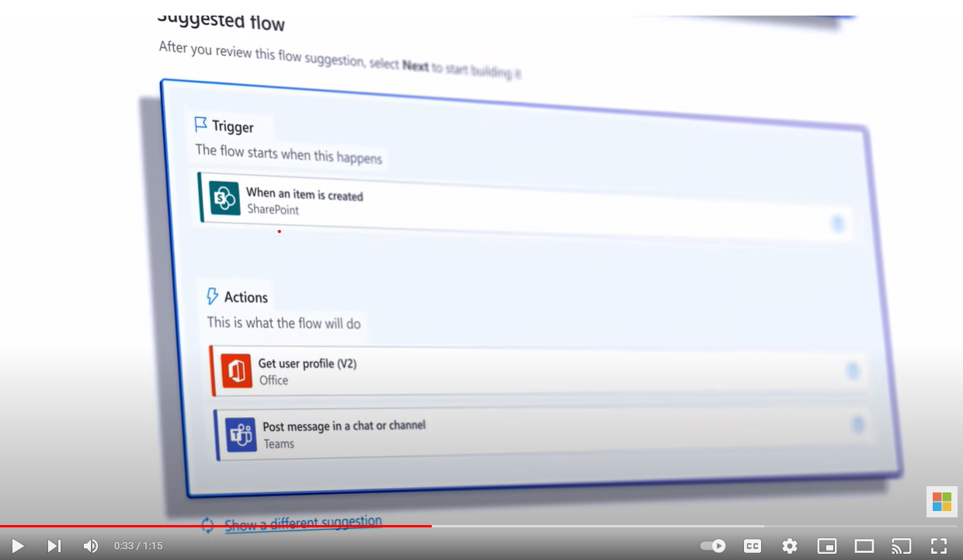The image size is (963, 560).
Task: Toggle the autoplay switch
Action: pos(712,546)
